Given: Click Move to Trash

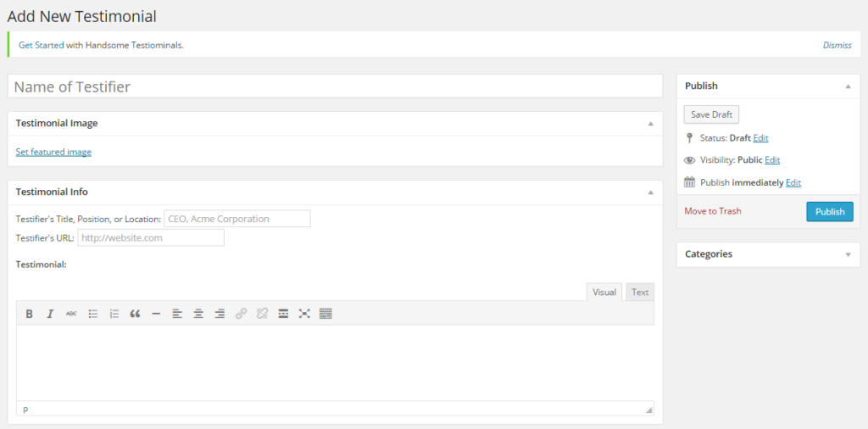Looking at the screenshot, I should [x=712, y=211].
